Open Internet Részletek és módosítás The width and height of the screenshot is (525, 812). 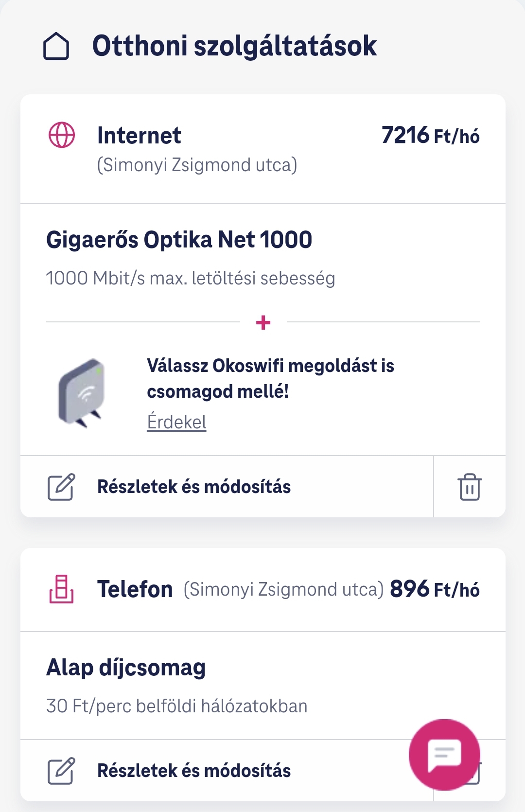pyautogui.click(x=194, y=487)
